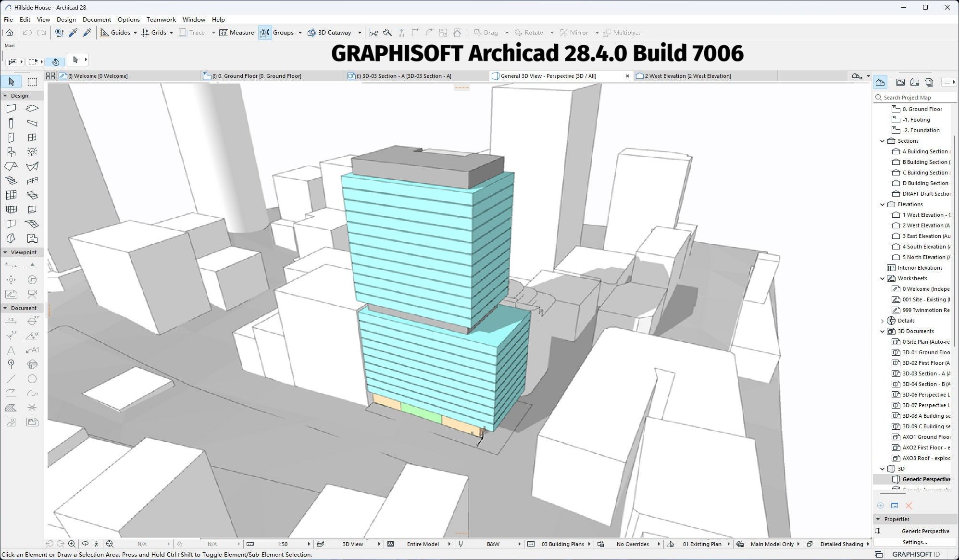The height and width of the screenshot is (560, 959).
Task: Switch to the 2 West Elevation tab
Action: pos(705,76)
